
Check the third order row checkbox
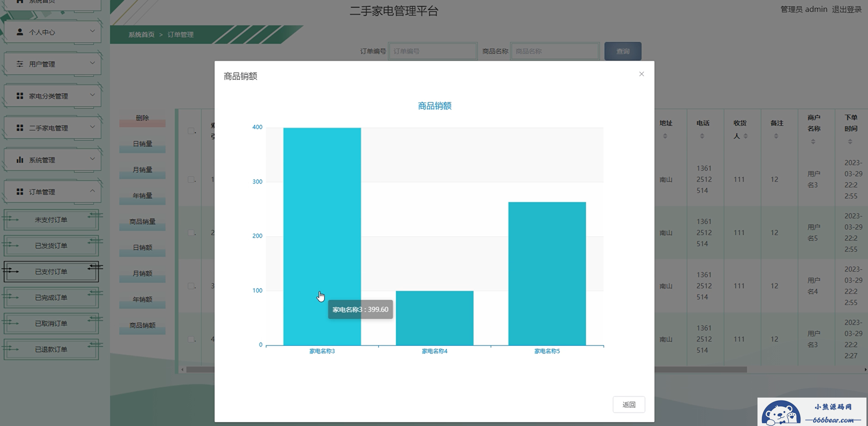191,286
